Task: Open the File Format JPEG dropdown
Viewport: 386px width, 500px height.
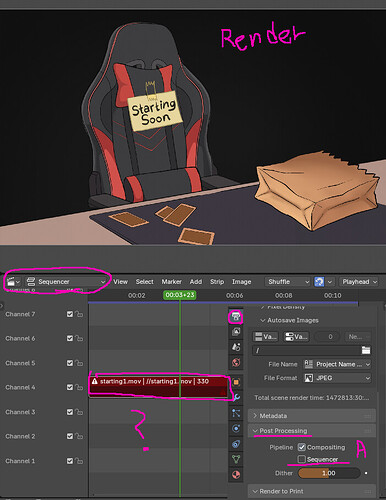Action: click(337, 378)
